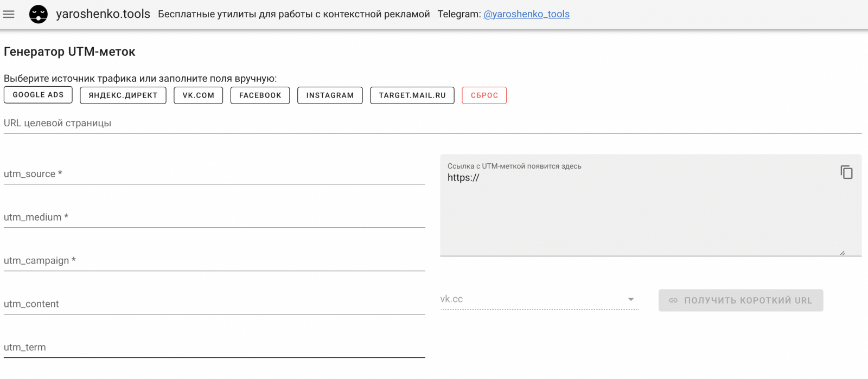Viewport: 868px width, 379px height.
Task: Choose the Instagram preset button
Action: 330,95
